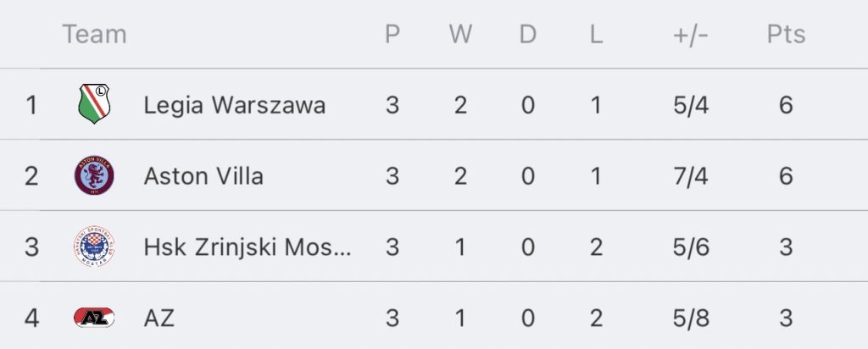Click the W wins column header
Screen dimensions: 868x349
(460, 35)
